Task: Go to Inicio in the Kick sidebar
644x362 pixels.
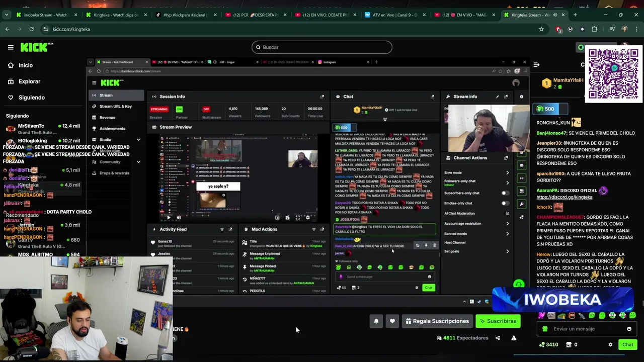Action: (x=21, y=65)
